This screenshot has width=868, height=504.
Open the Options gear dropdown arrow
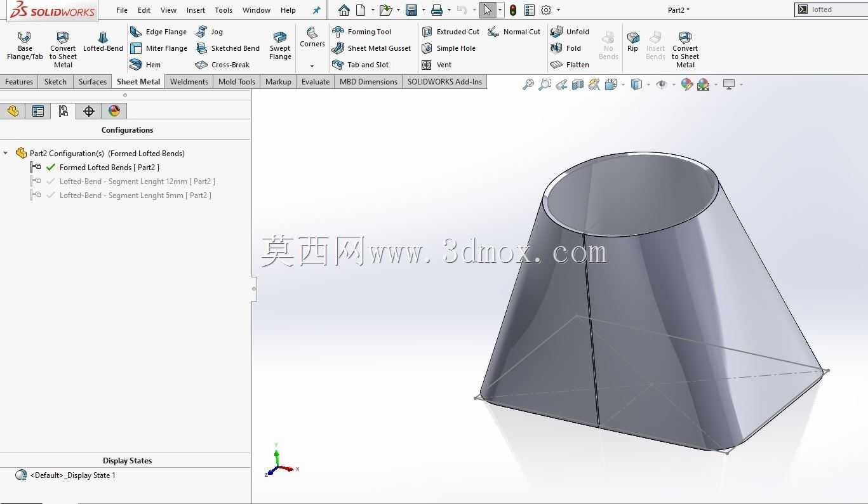(558, 10)
